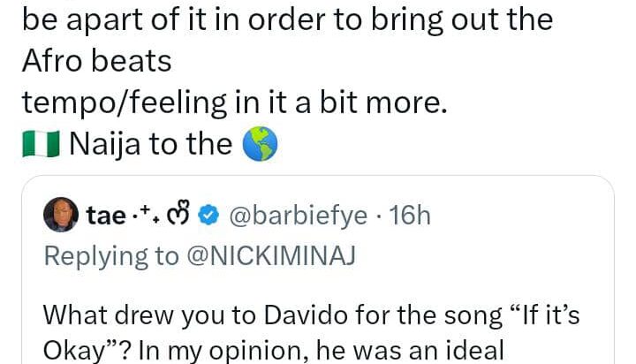Click the "Naija to the" text
This screenshot has height=364, width=636.
pos(150,144)
